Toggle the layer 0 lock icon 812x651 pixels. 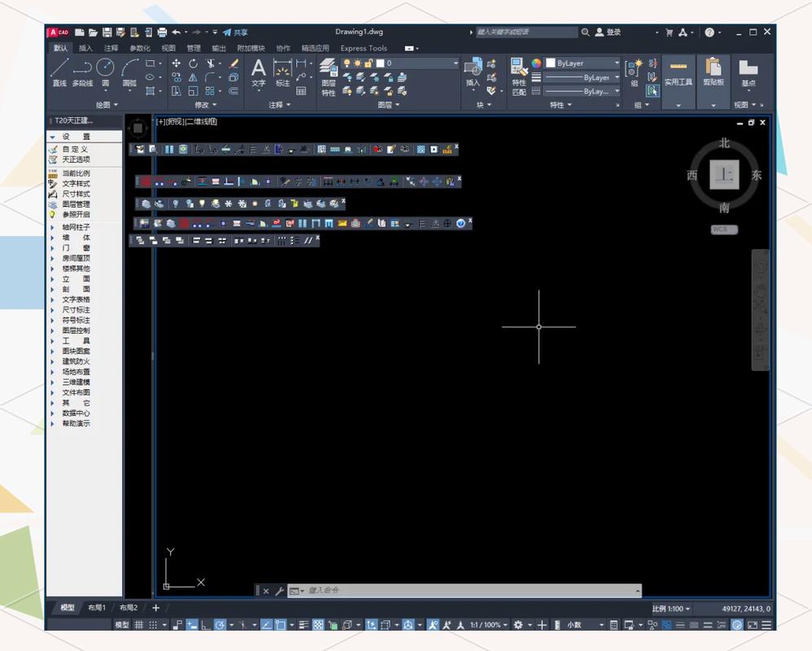(x=369, y=63)
